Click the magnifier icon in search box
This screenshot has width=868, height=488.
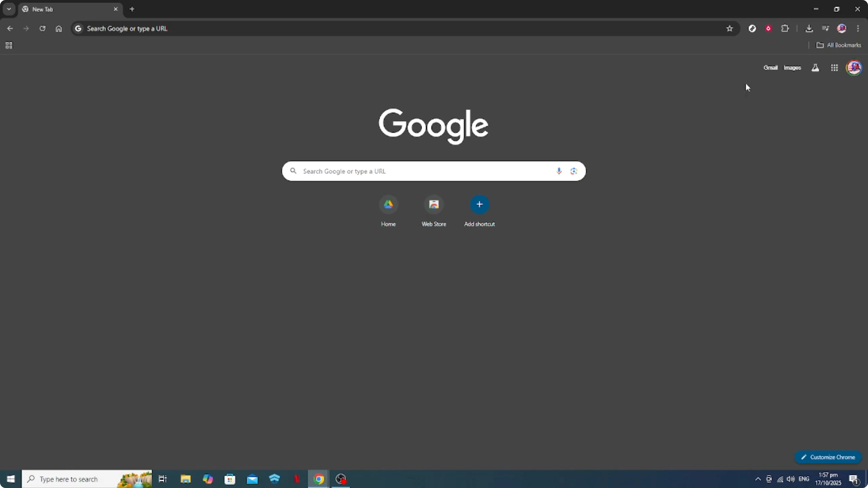(x=293, y=171)
